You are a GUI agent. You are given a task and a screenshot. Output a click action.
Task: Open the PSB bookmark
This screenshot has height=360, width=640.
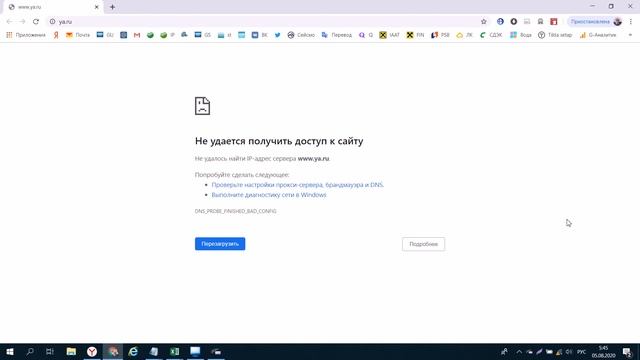pyautogui.click(x=440, y=35)
